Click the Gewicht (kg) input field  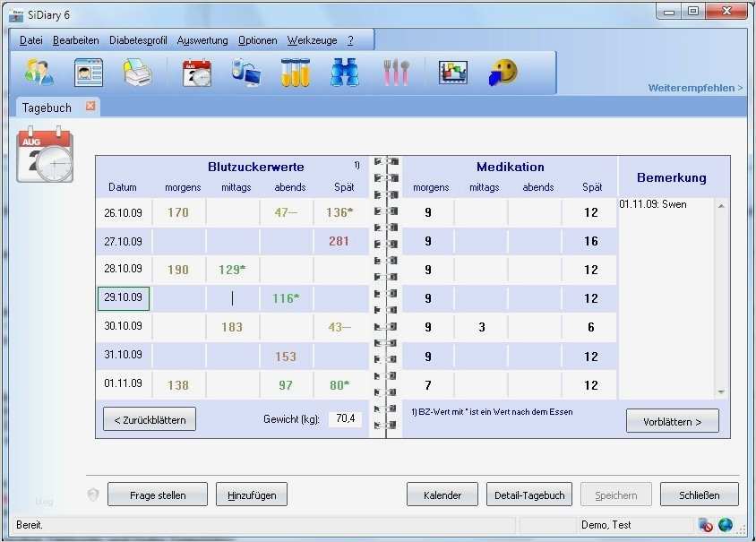point(345,418)
